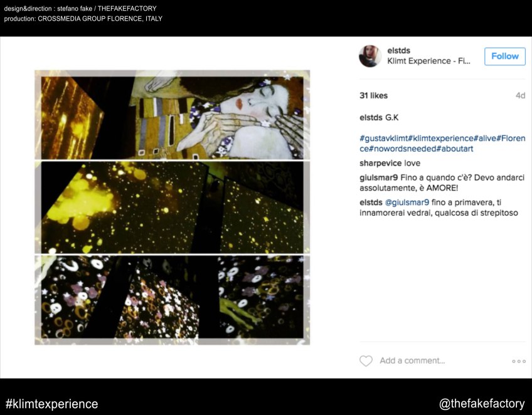Image resolution: width=532 pixels, height=415 pixels.
Task: Open elstds profile avatar picture
Action: pyautogui.click(x=370, y=56)
